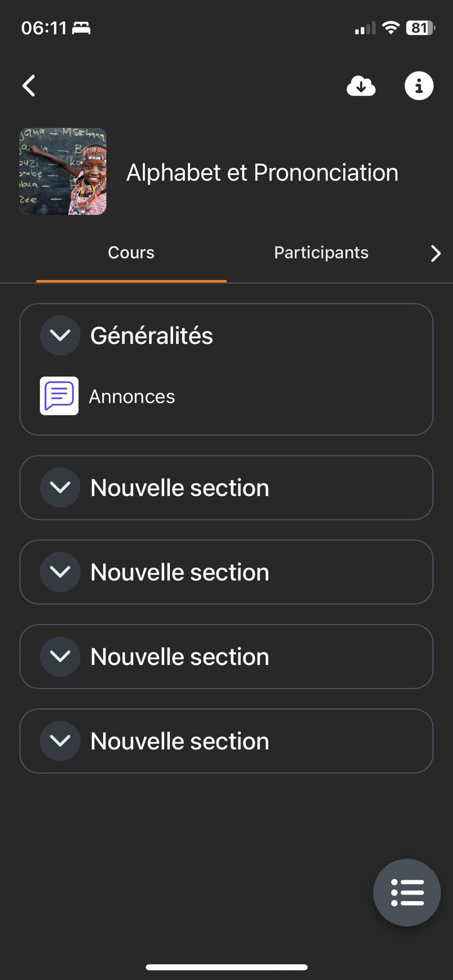Open the Annonces forum icon
The image size is (453, 980).
pos(59,396)
